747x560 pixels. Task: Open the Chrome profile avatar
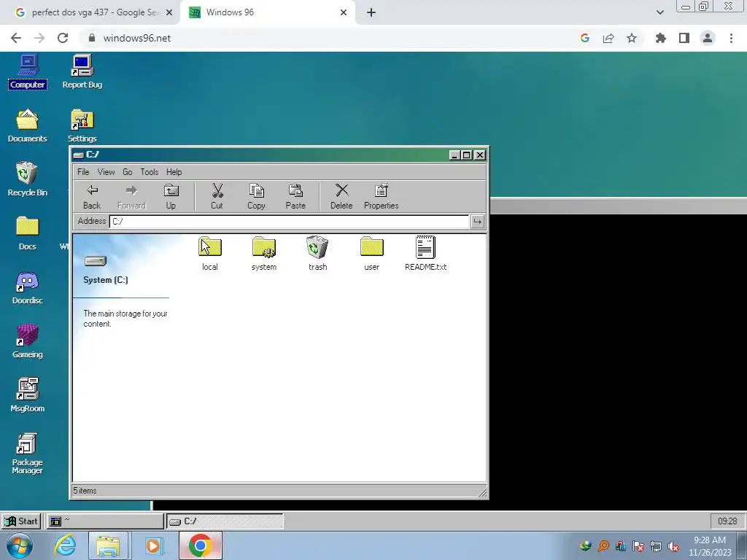pos(708,38)
